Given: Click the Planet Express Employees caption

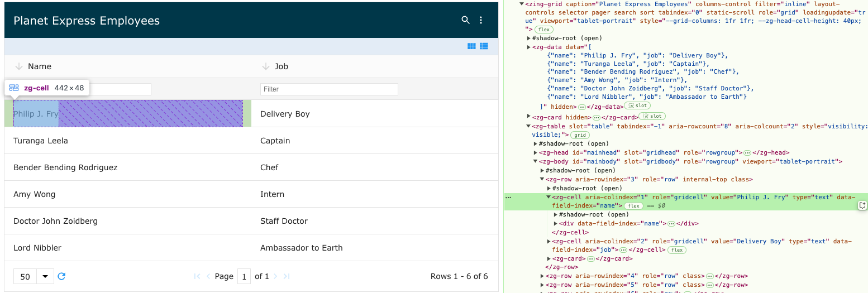Looking at the screenshot, I should click(87, 21).
